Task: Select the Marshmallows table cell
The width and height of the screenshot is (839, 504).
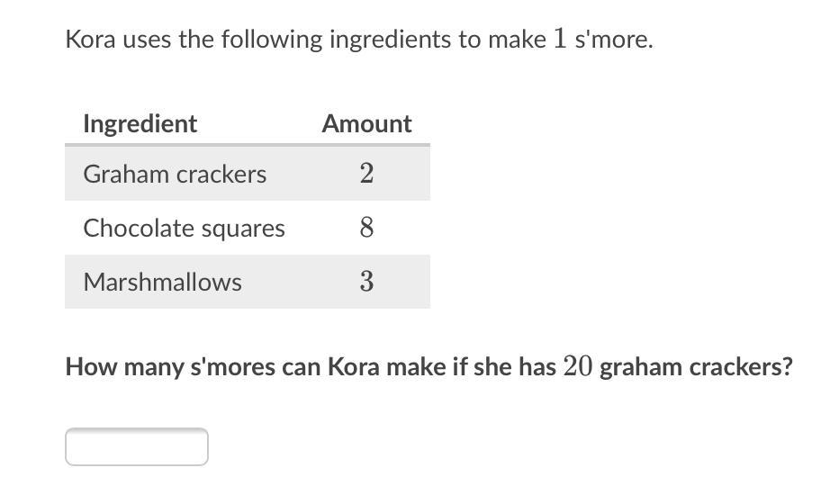Action: tap(162, 282)
